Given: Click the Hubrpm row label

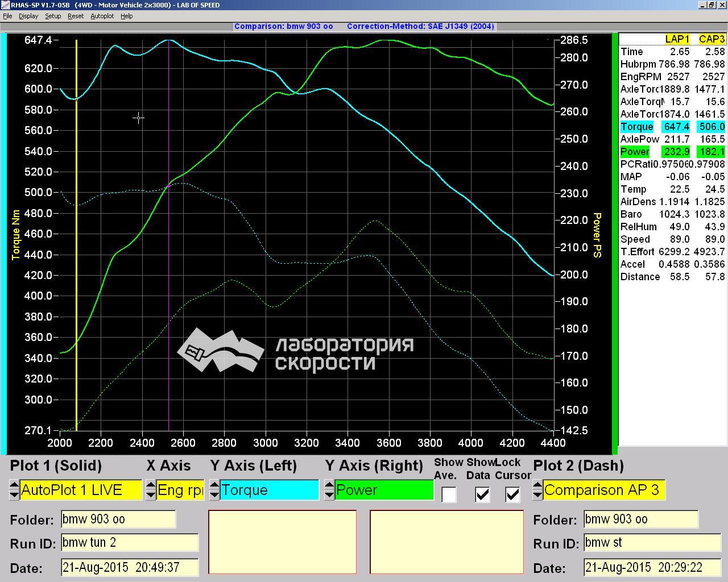Looking at the screenshot, I should click(638, 64).
